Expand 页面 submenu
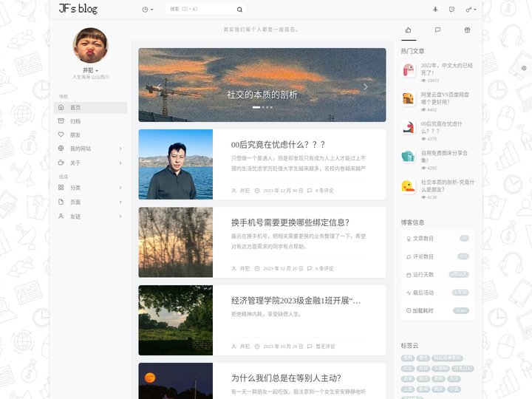The height and width of the screenshot is (399, 532). tap(90, 202)
